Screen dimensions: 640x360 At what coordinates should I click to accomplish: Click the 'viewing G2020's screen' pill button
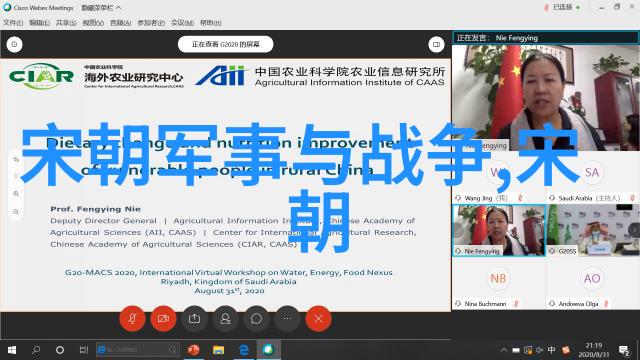click(x=226, y=44)
